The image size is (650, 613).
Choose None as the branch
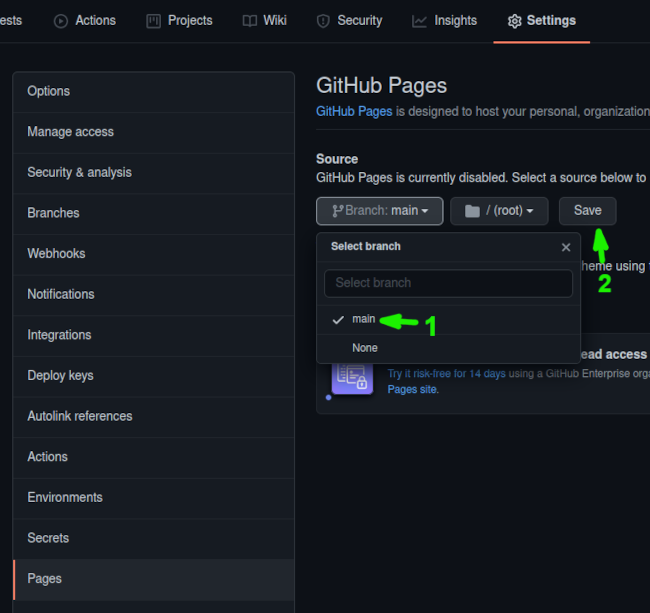pyautogui.click(x=448, y=348)
